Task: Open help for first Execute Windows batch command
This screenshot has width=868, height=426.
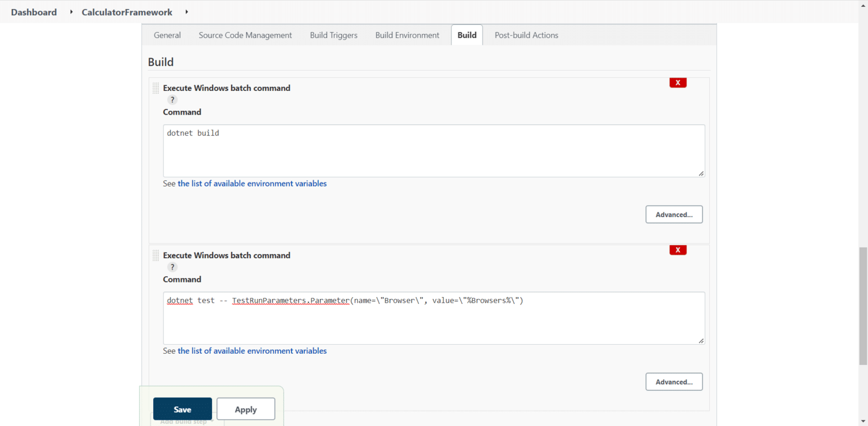Action: [172, 99]
